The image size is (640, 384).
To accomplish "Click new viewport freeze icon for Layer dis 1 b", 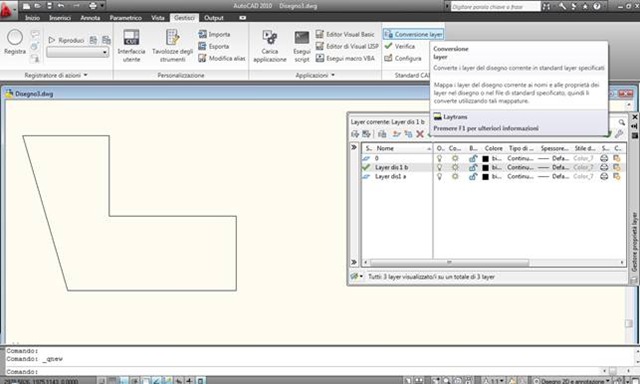I will (617, 167).
